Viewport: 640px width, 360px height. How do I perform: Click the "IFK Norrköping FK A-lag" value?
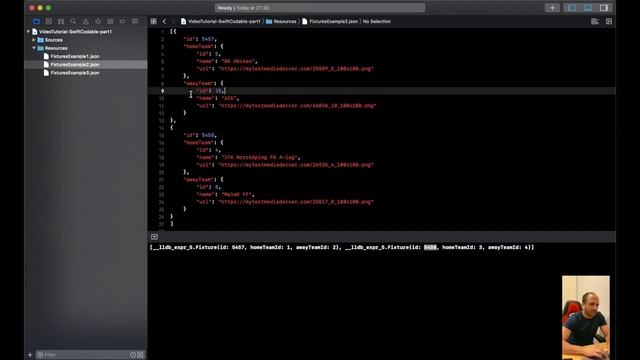coord(260,157)
